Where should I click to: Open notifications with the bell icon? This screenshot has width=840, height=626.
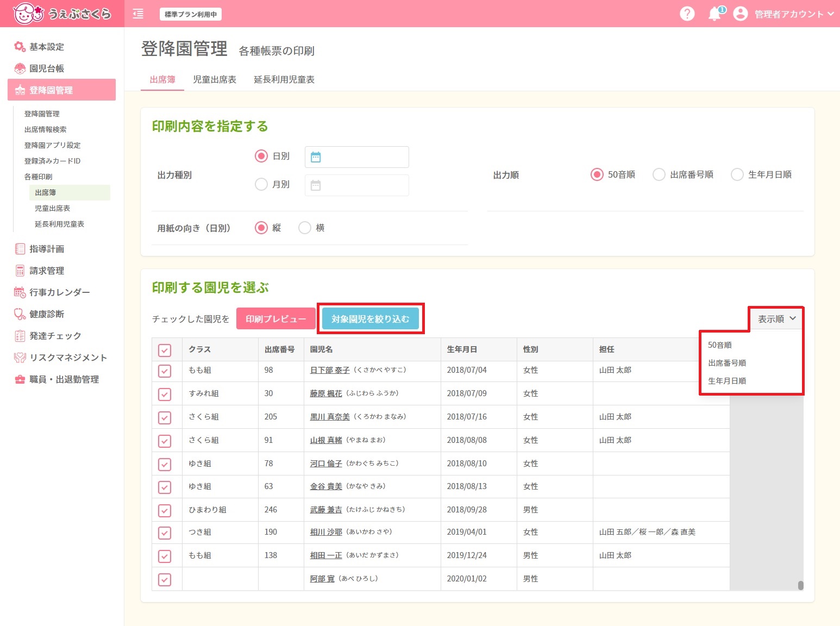[x=716, y=14]
